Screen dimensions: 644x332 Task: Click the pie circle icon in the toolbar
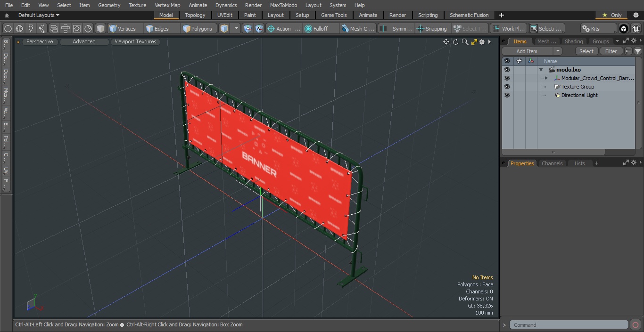(88, 29)
